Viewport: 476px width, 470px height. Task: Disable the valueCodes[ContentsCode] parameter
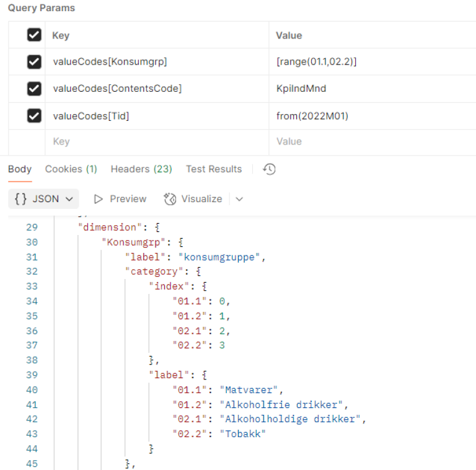pos(34,89)
